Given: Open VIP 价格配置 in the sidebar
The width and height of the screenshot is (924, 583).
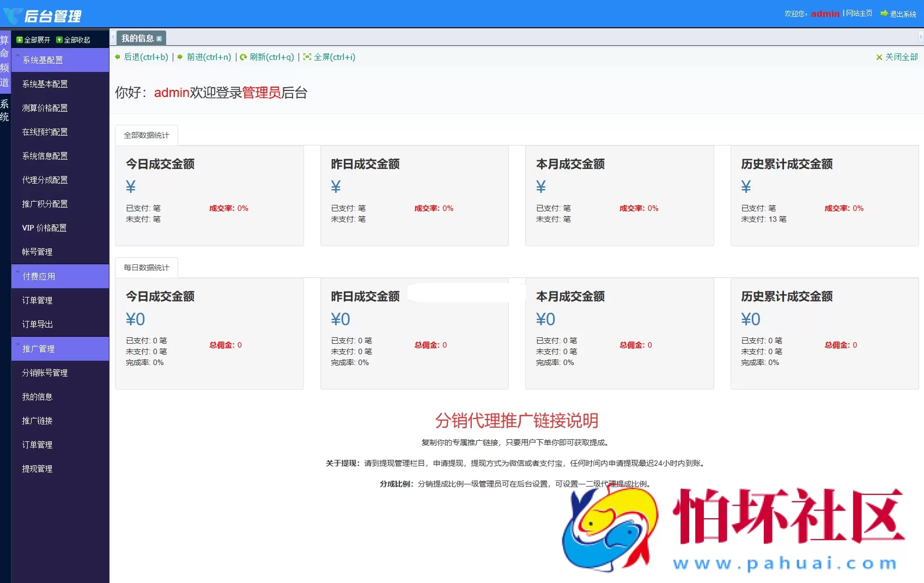Looking at the screenshot, I should pyautogui.click(x=44, y=228).
